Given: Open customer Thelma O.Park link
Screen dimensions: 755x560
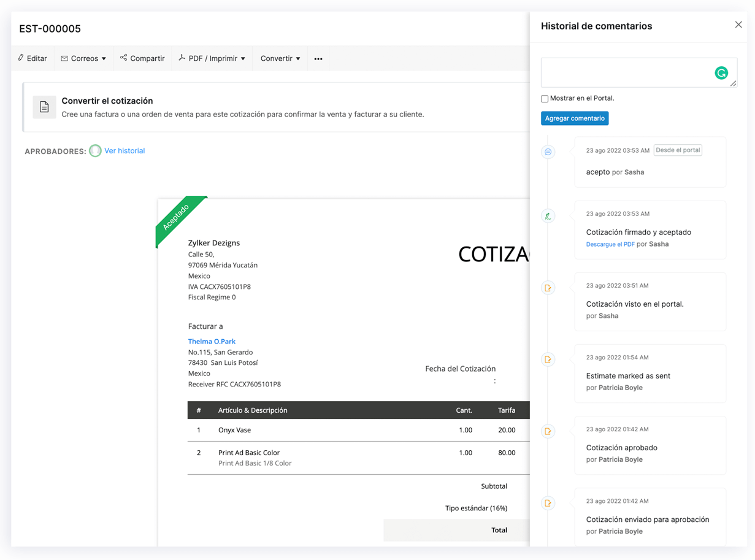Looking at the screenshot, I should 212,341.
